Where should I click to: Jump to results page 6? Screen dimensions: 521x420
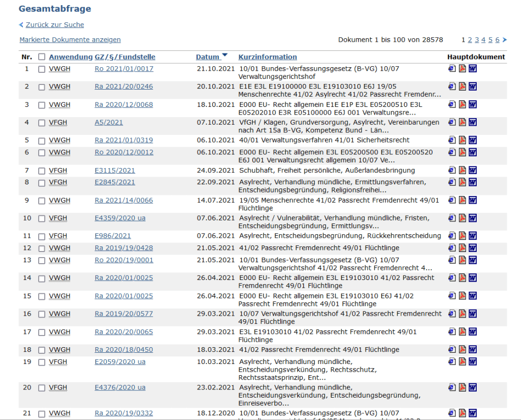coord(498,40)
